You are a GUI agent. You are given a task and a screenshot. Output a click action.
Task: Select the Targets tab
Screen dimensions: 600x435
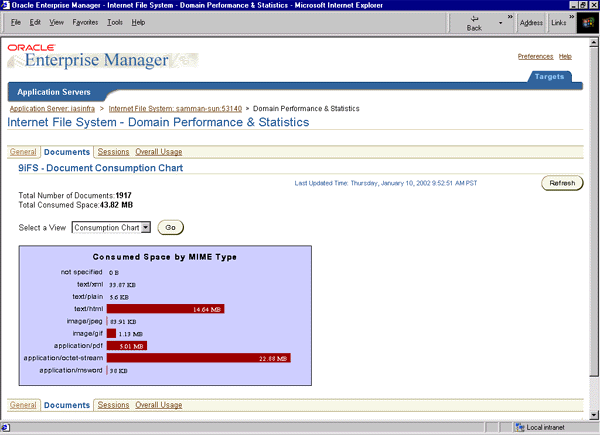pyautogui.click(x=549, y=77)
